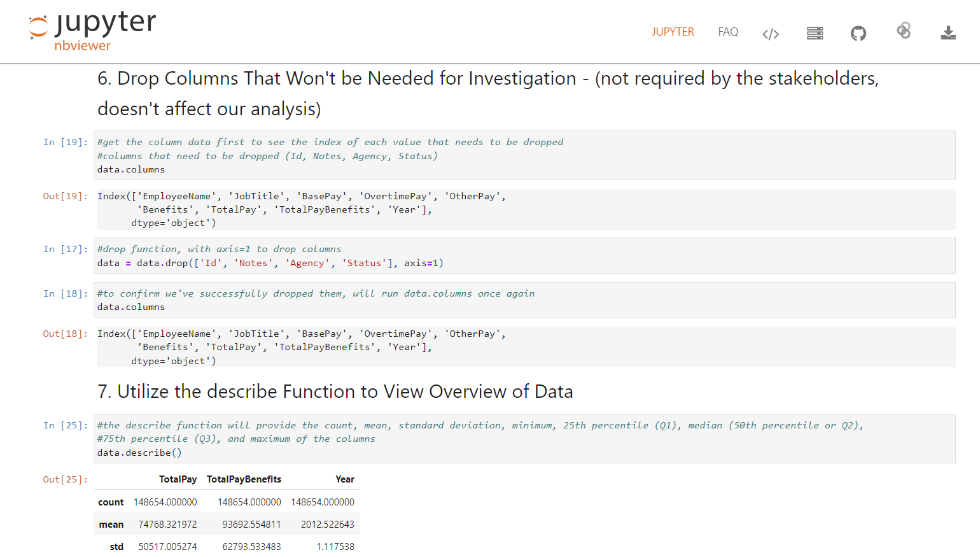
Task: Select the mean row label
Action: (111, 525)
